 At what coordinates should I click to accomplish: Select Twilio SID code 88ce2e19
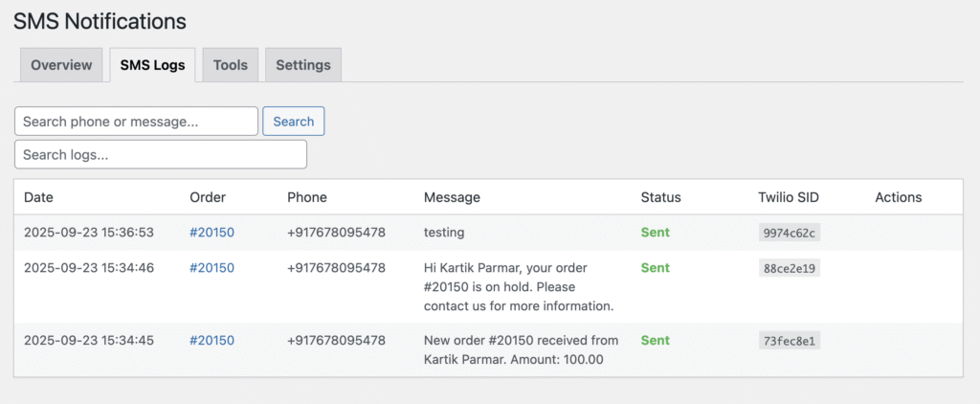click(x=789, y=269)
